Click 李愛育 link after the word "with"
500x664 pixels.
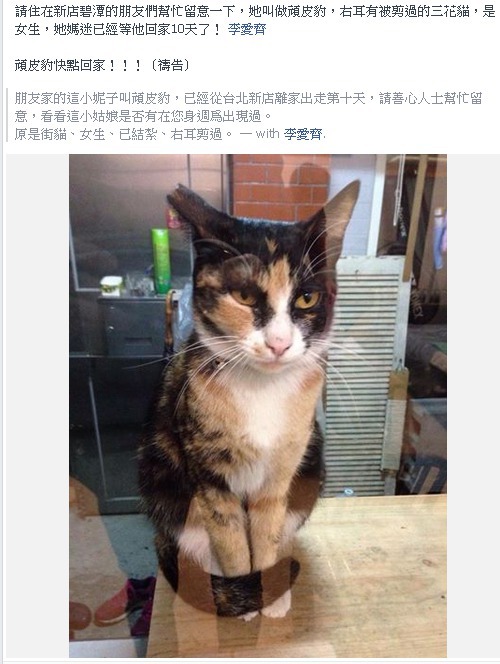point(303,134)
